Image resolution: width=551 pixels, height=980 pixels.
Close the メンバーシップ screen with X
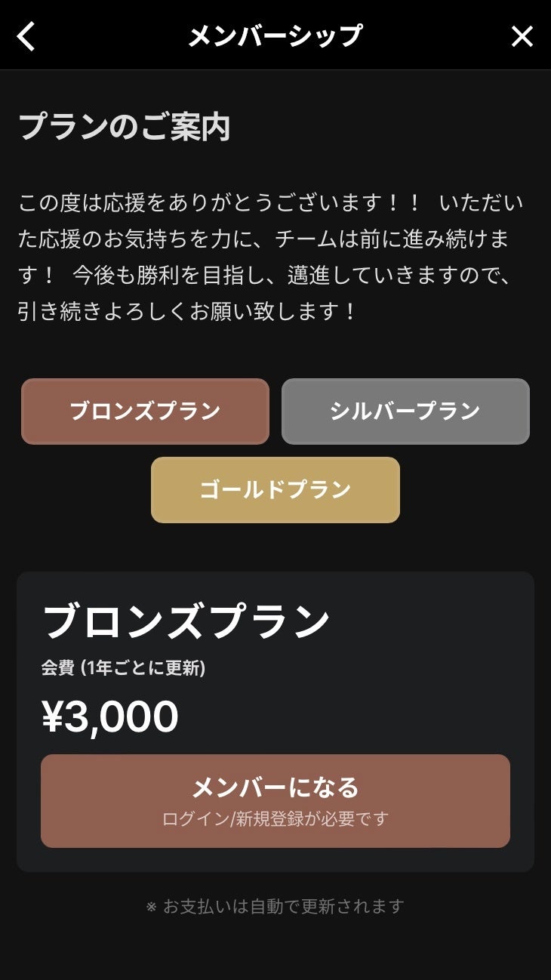[x=522, y=36]
